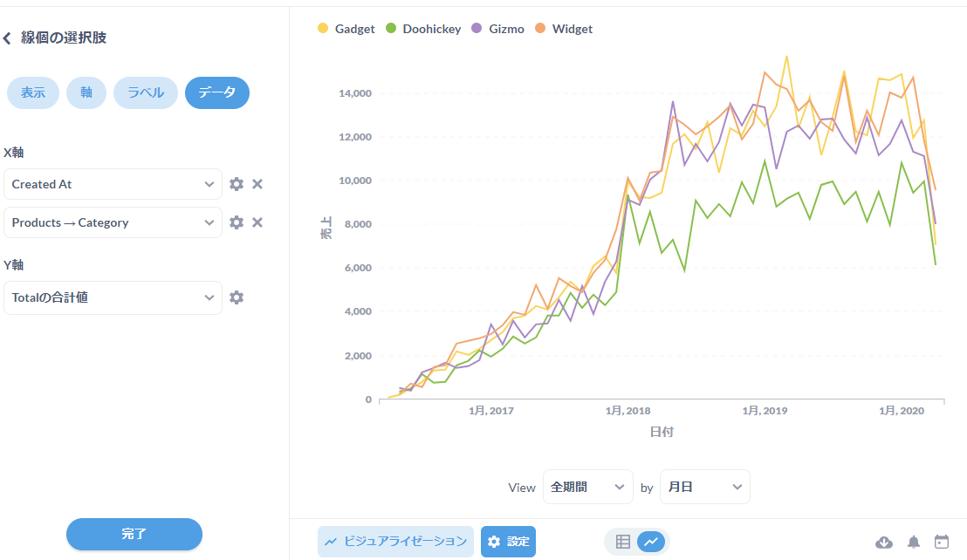Go back using the left chevron arrow
Screen dimensions: 967x560
point(9,38)
